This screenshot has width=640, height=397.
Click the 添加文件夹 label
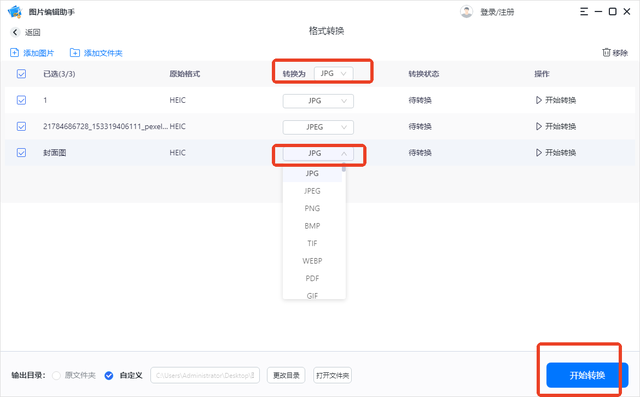(x=103, y=53)
